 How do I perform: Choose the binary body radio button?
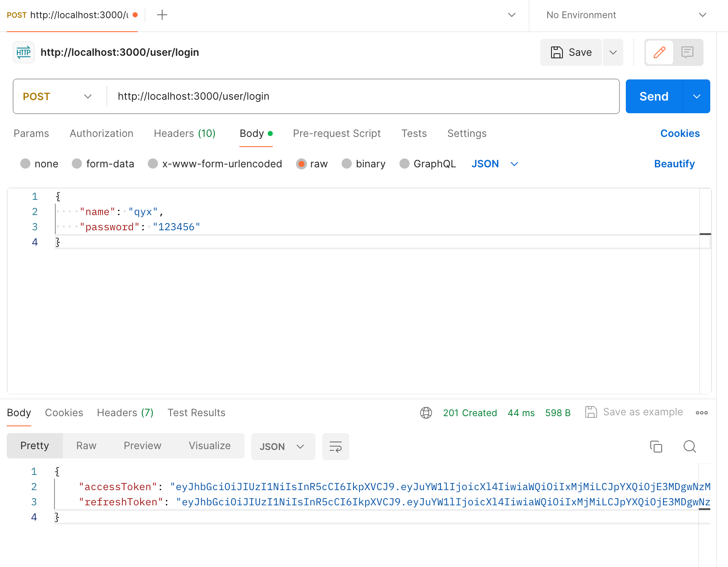[364, 164]
